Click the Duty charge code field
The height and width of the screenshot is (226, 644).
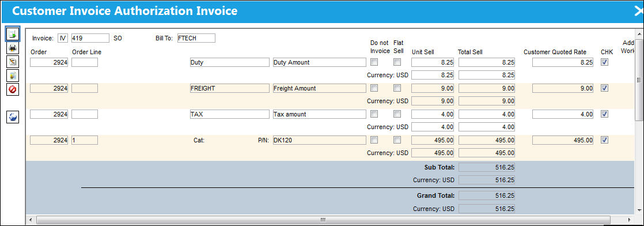click(x=229, y=62)
